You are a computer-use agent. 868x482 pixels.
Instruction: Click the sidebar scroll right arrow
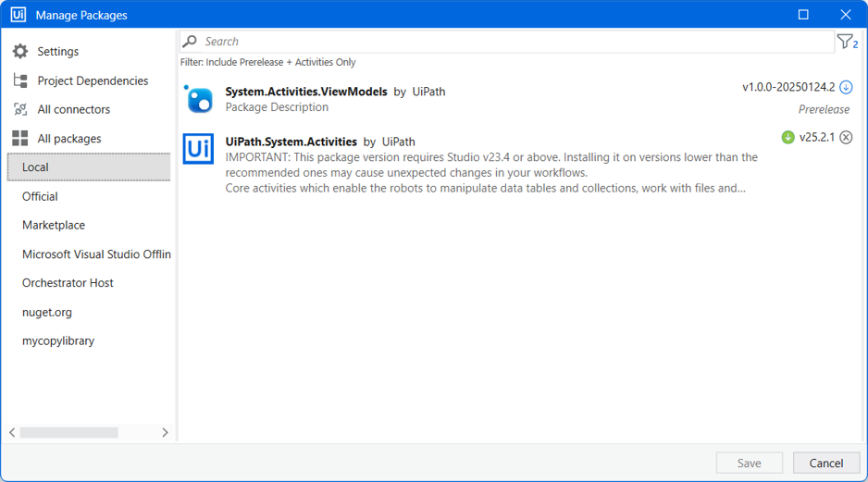165,432
